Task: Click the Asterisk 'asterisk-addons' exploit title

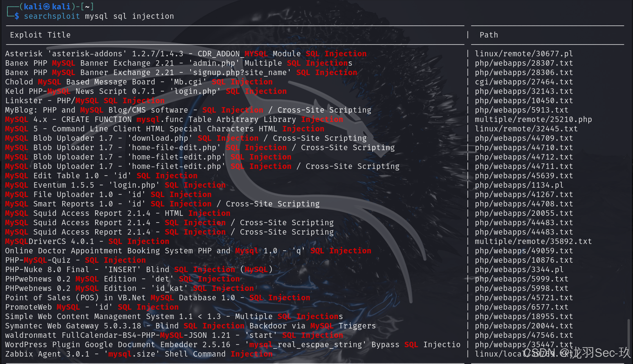Action: (x=186, y=54)
